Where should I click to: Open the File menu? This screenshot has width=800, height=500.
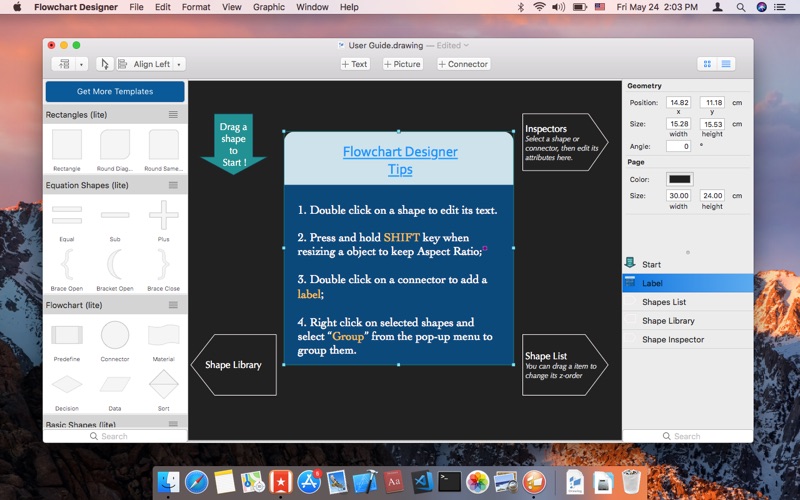[136, 7]
